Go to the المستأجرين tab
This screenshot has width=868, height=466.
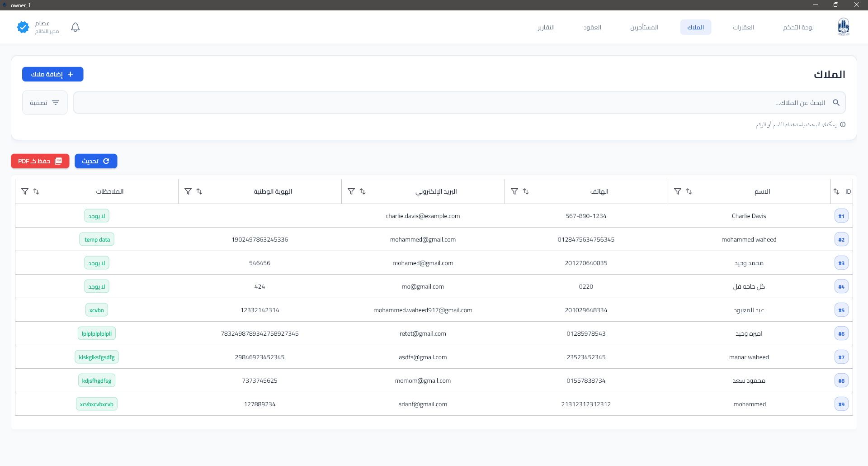(644, 27)
